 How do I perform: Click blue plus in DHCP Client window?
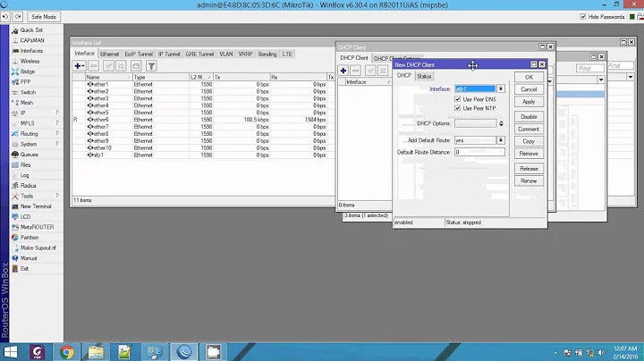coord(343,71)
